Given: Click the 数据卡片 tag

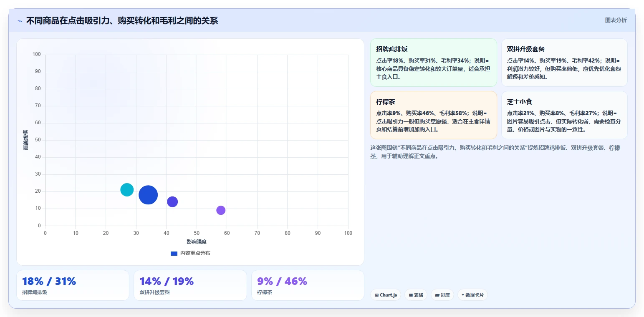Looking at the screenshot, I should tap(472, 295).
